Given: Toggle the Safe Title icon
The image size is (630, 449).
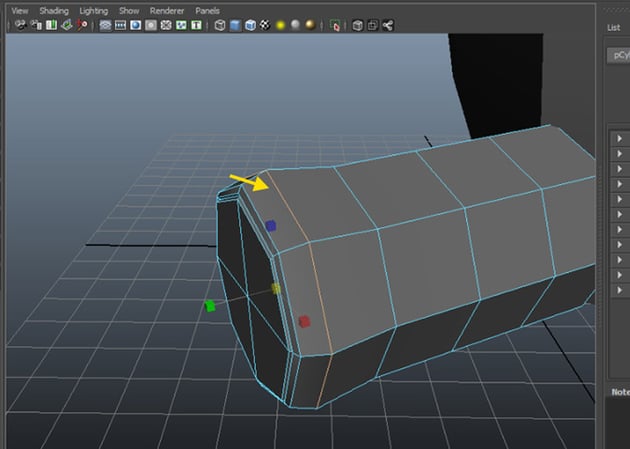Looking at the screenshot, I should (x=196, y=25).
